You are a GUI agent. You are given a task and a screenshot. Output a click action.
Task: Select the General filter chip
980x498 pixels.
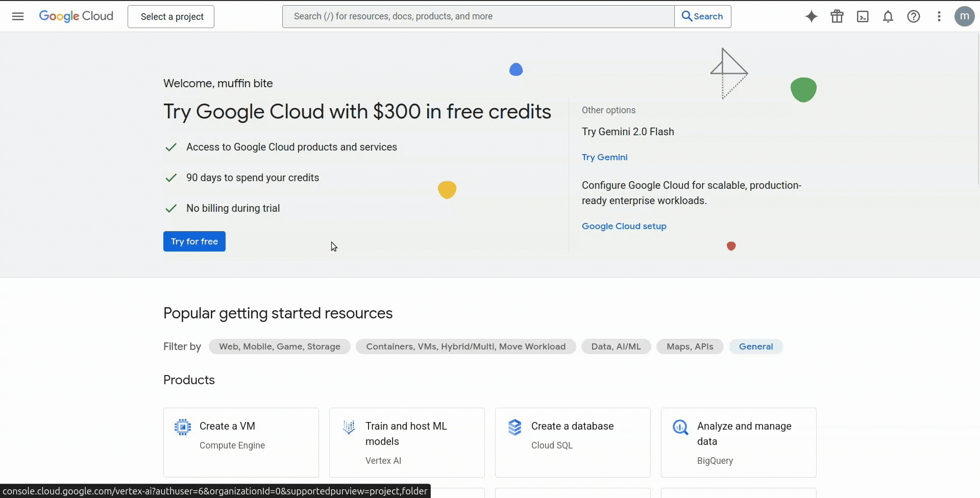[x=755, y=346]
